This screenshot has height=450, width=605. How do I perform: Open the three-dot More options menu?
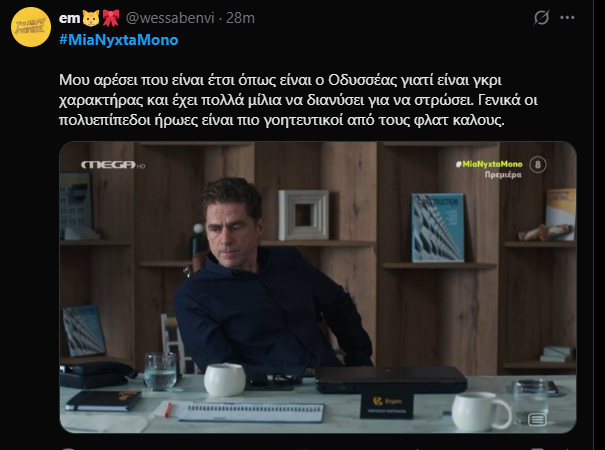[567, 17]
